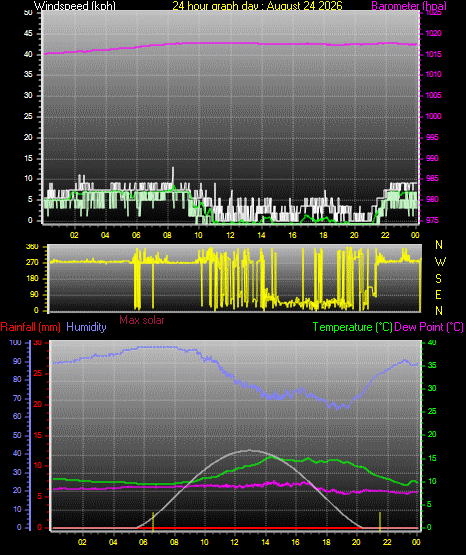This screenshot has height=555, width=466.
Task: Click the 22 hour label under windspeed chart
Action: click(385, 235)
